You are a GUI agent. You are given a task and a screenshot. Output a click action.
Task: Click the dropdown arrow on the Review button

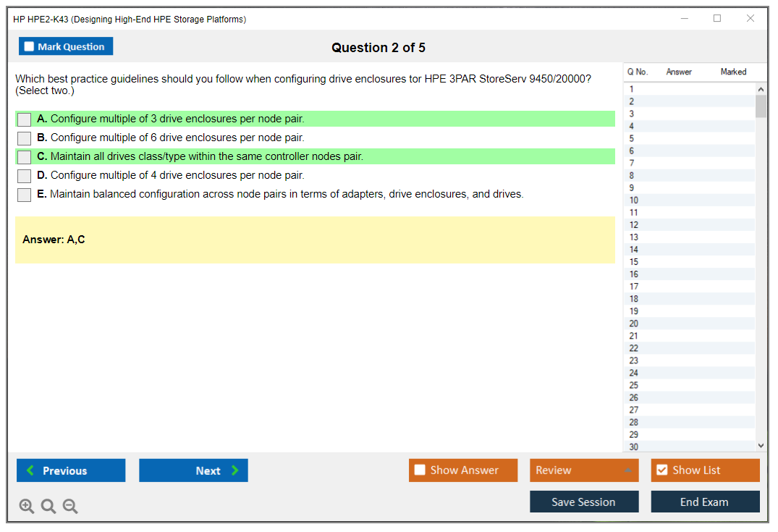pos(629,470)
